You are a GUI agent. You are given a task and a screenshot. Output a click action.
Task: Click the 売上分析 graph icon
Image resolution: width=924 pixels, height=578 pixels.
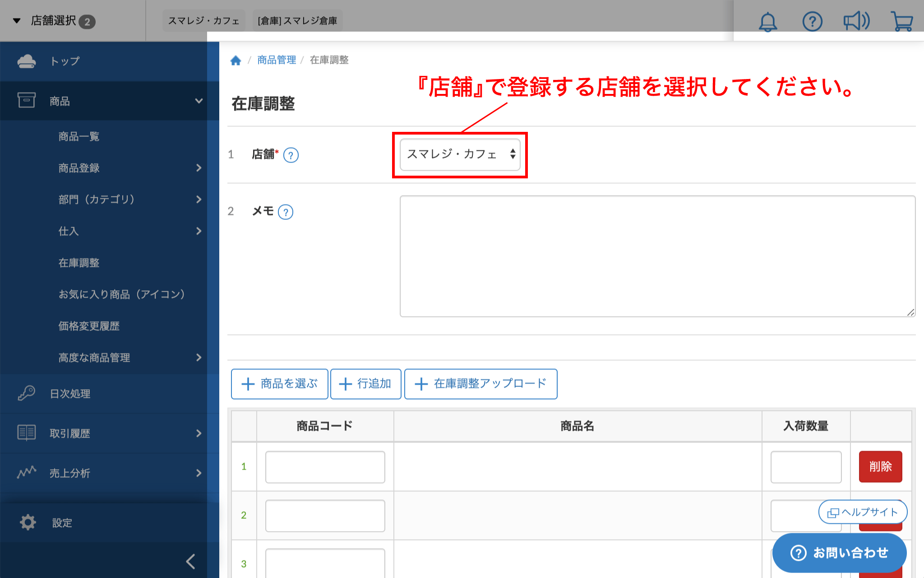pos(27,472)
